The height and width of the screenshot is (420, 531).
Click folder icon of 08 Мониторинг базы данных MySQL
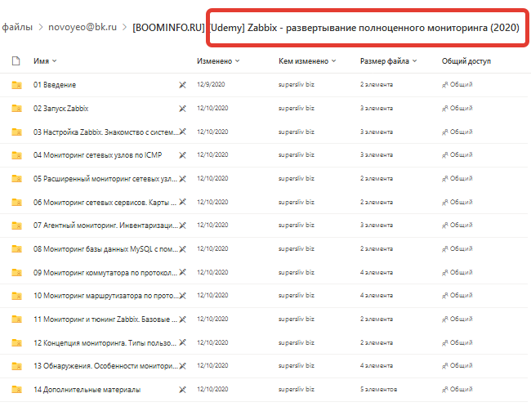point(16,249)
